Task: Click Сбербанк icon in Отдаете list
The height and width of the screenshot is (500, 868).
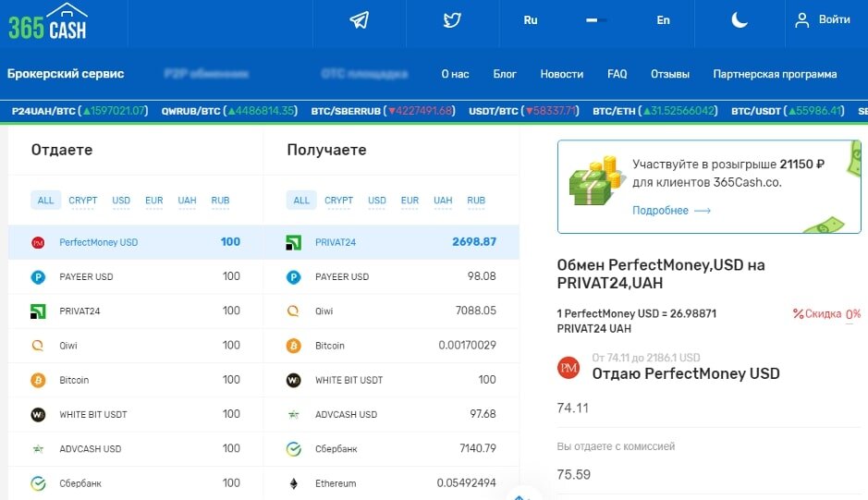Action: [x=38, y=483]
